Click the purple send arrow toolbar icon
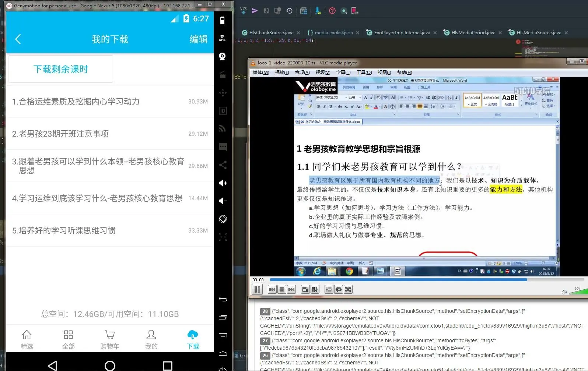588x371 pixels. (255, 11)
